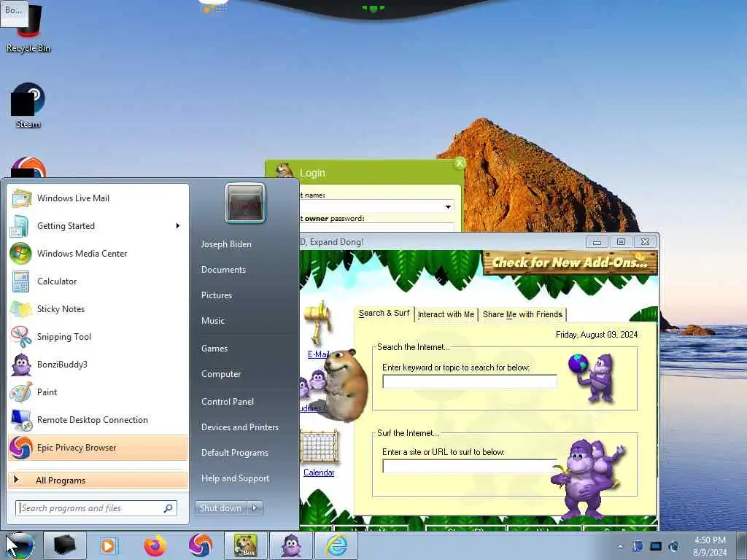Open Control Panel
This screenshot has height=560, width=747.
click(228, 402)
